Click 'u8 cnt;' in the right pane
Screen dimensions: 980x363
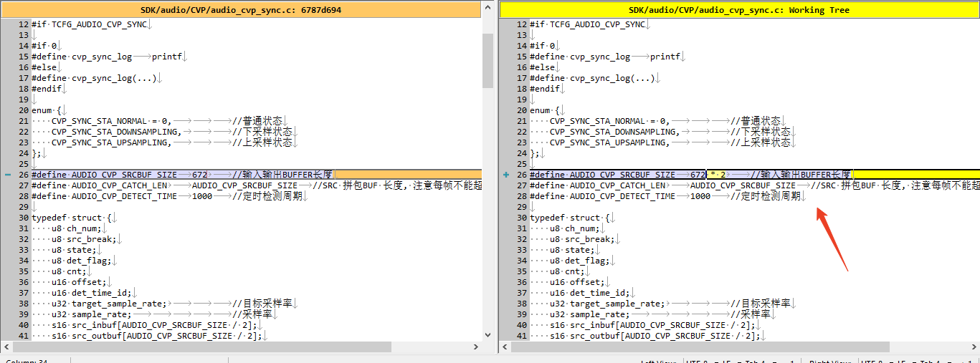(x=566, y=271)
